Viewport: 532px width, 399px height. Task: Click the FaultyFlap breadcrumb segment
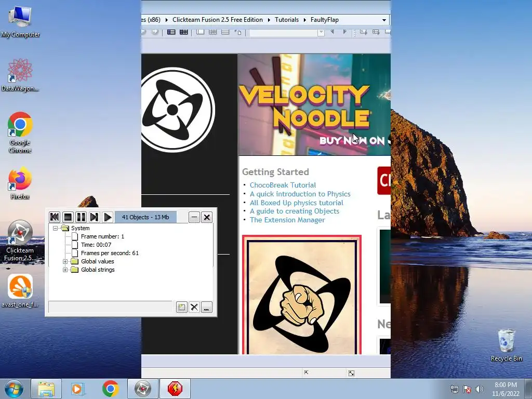click(x=324, y=20)
